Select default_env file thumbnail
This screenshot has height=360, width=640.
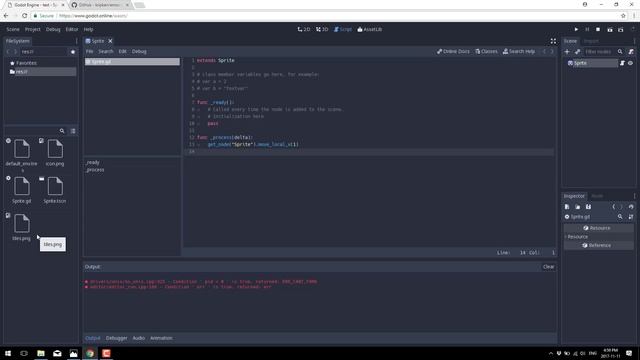tap(22, 149)
